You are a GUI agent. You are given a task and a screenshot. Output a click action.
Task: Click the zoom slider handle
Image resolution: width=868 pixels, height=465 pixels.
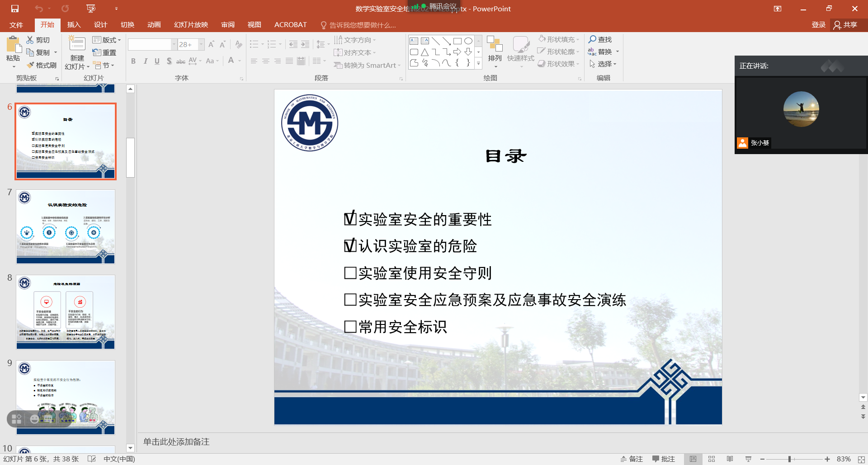tap(789, 459)
